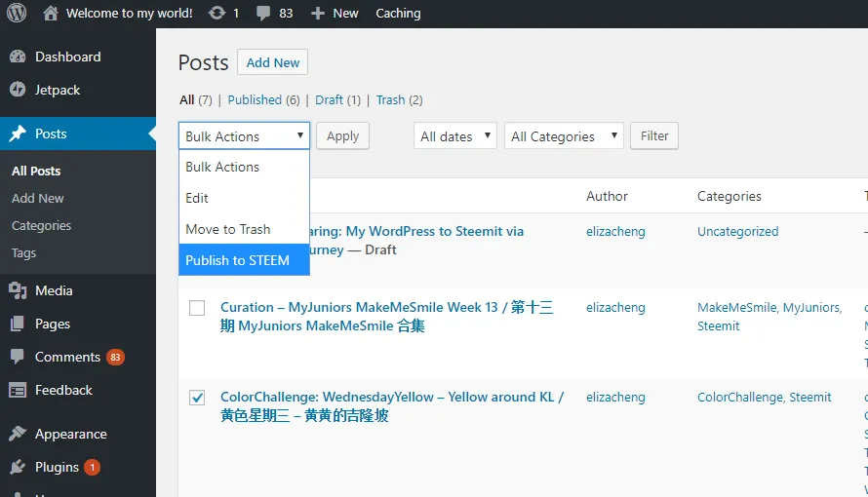The image size is (868, 497).
Task: Click the Apply button
Action: (342, 136)
